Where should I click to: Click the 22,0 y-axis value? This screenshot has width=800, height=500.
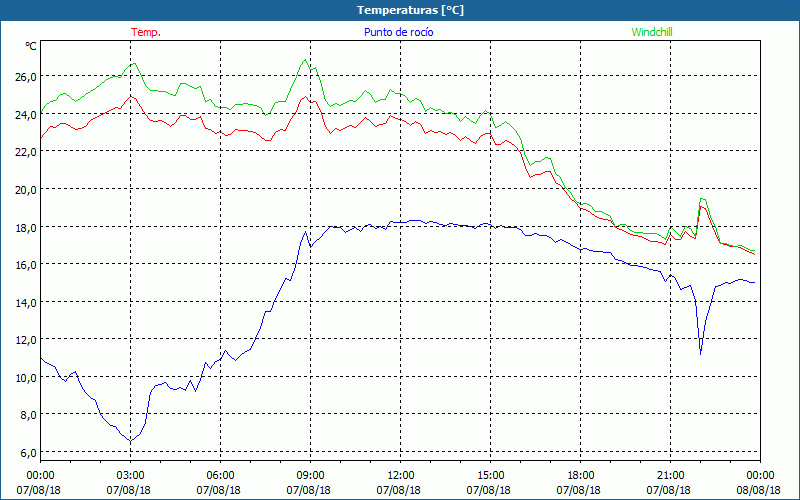click(x=26, y=152)
